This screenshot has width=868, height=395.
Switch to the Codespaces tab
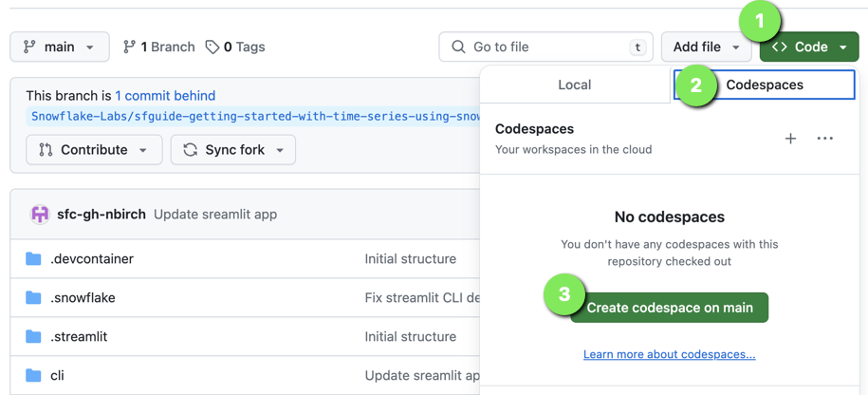[x=765, y=85]
